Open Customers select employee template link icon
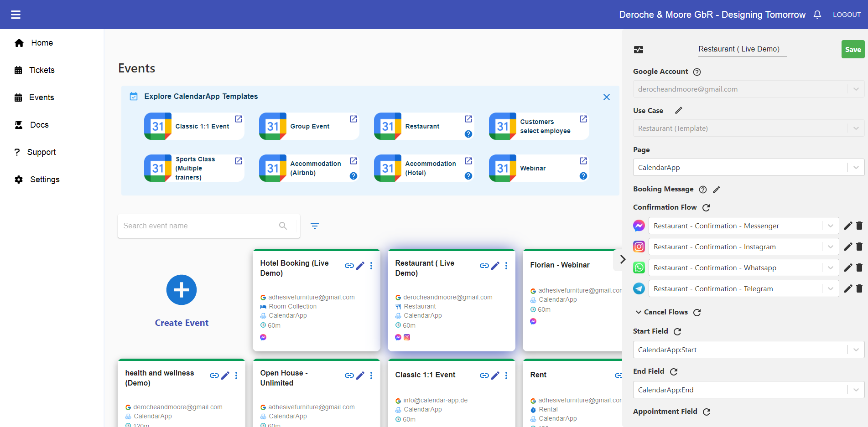This screenshot has height=427, width=868. tap(583, 119)
